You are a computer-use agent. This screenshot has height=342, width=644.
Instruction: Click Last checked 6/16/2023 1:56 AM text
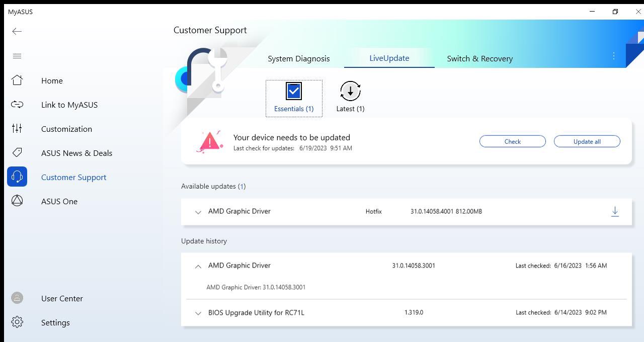(x=561, y=266)
